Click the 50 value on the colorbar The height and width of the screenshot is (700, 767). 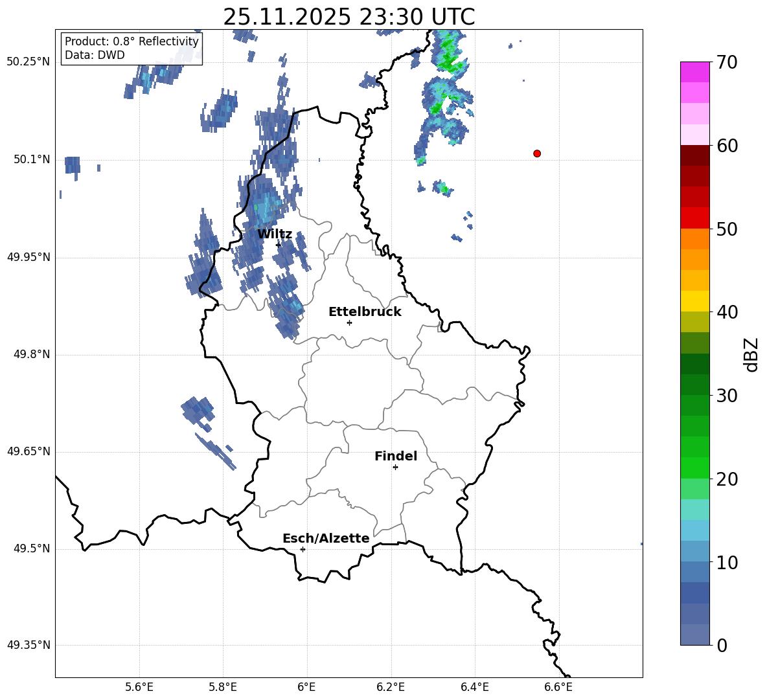(x=727, y=229)
